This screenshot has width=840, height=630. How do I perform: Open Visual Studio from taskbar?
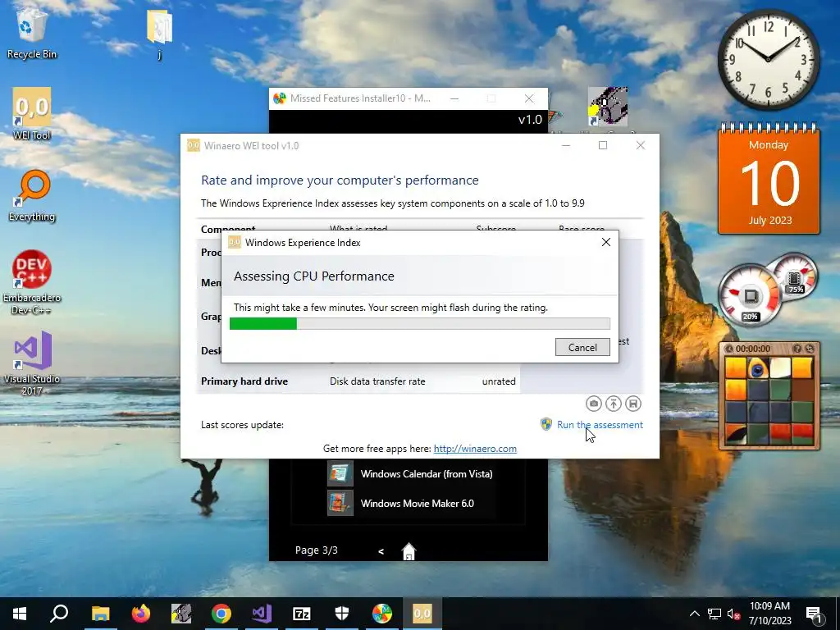(262, 614)
